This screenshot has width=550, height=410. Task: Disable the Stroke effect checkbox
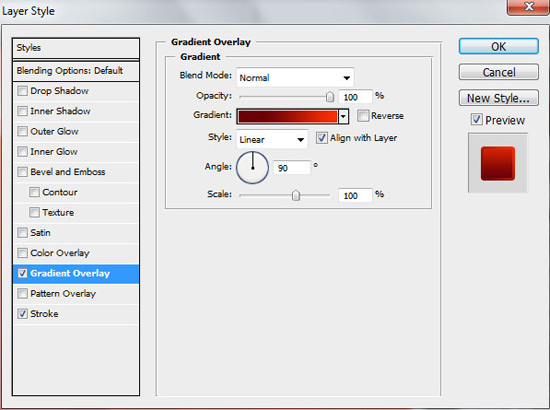tap(22, 314)
